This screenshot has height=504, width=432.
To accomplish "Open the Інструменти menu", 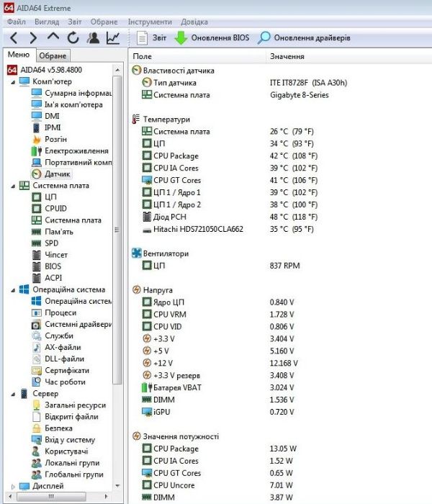I will [x=150, y=22].
